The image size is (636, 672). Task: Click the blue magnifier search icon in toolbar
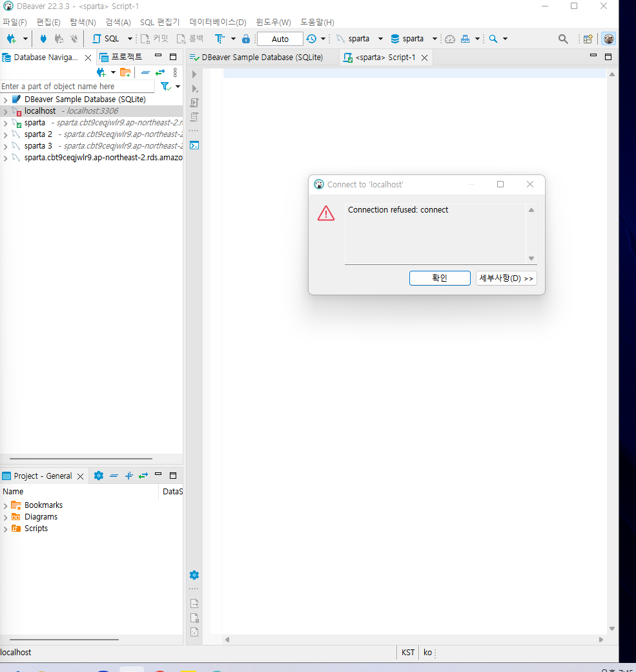[x=493, y=39]
